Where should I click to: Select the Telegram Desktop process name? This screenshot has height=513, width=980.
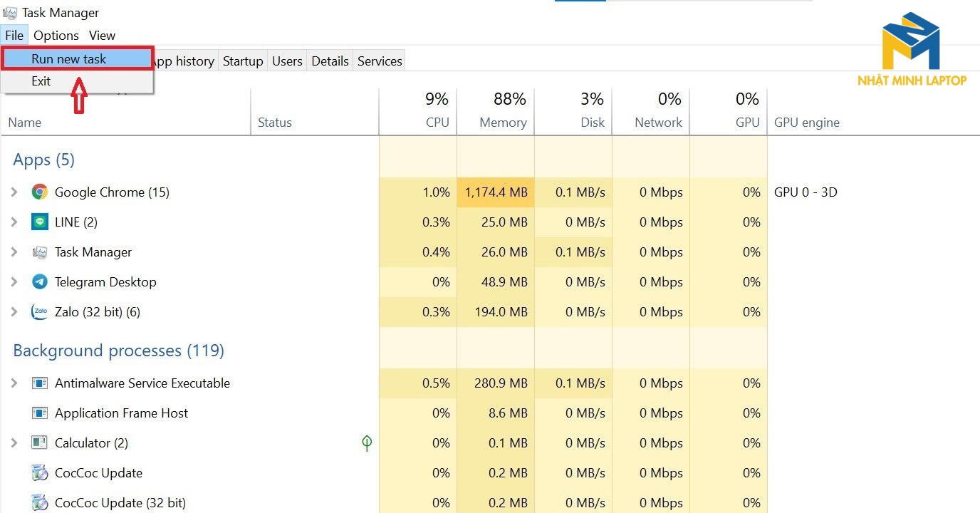105,281
